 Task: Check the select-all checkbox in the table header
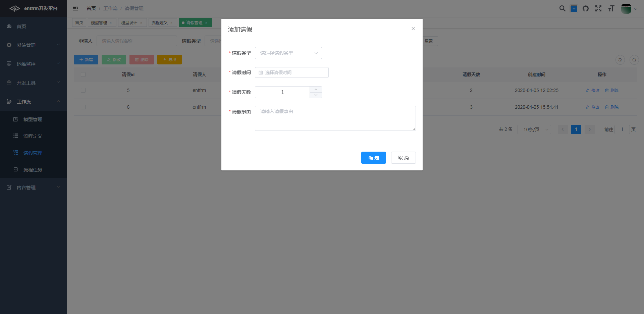click(x=83, y=74)
